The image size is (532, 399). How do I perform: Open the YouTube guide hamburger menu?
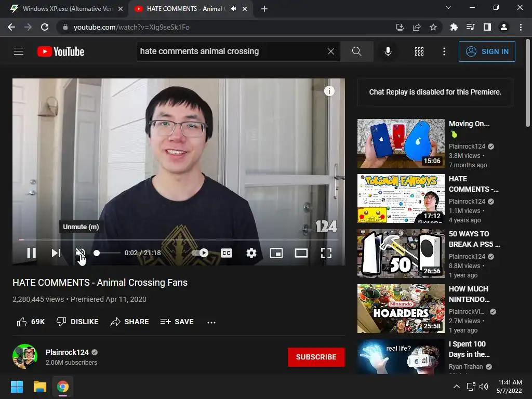19,51
